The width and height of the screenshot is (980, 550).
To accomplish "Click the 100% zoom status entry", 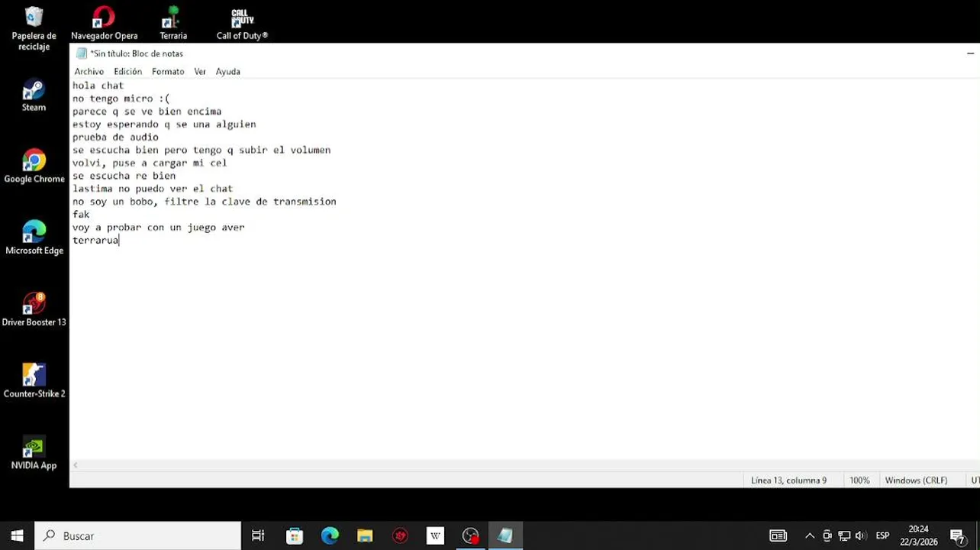I will pyautogui.click(x=859, y=480).
